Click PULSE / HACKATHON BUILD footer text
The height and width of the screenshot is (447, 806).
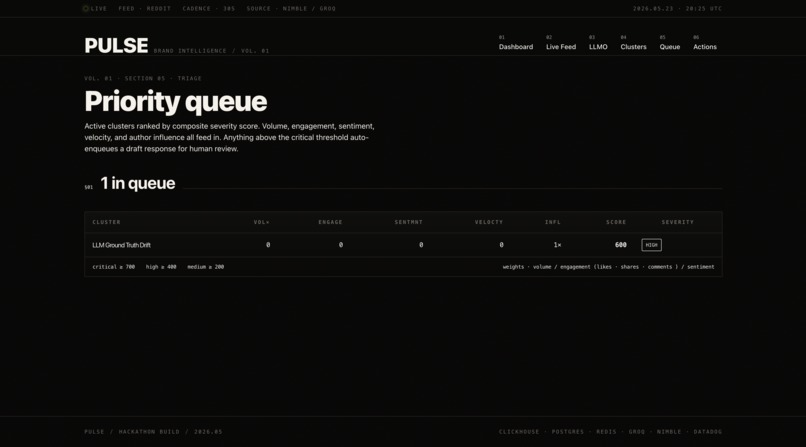tap(153, 432)
